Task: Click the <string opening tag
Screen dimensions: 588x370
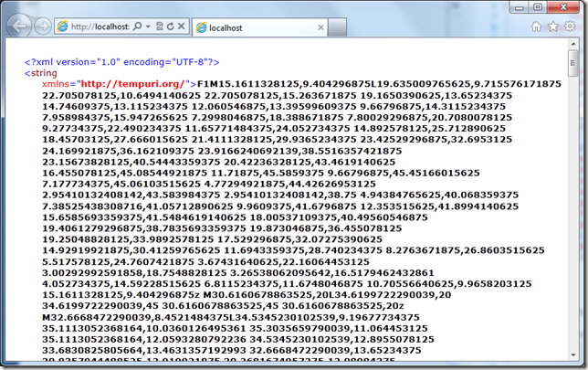Action: click(x=41, y=73)
